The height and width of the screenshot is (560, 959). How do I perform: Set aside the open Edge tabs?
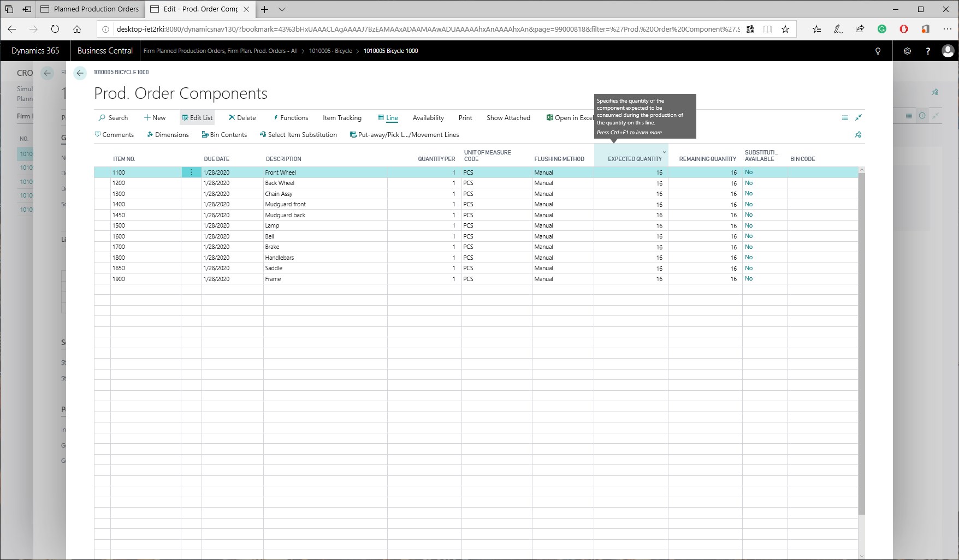click(27, 9)
